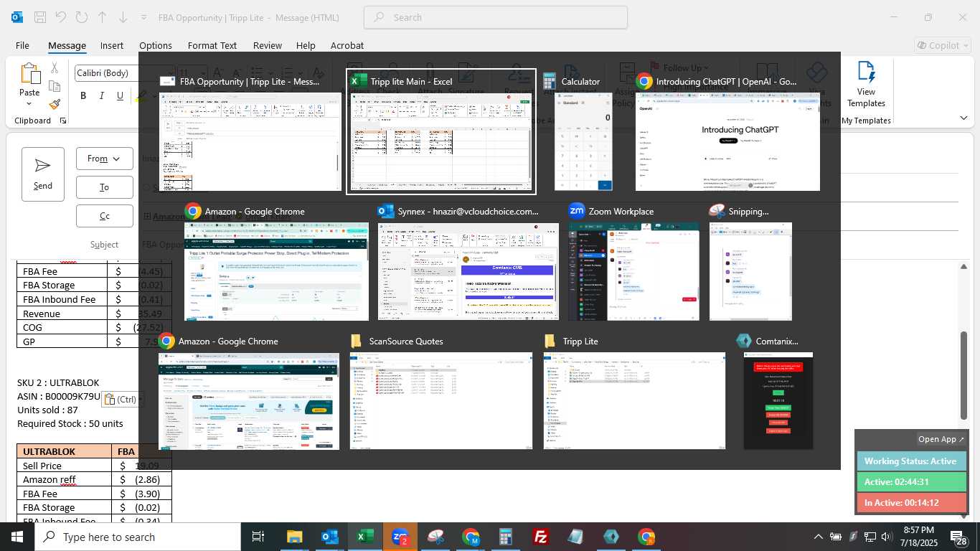Screen dimensions: 980x551
Task: Open the Paste dropdown arrow
Action: click(29, 104)
